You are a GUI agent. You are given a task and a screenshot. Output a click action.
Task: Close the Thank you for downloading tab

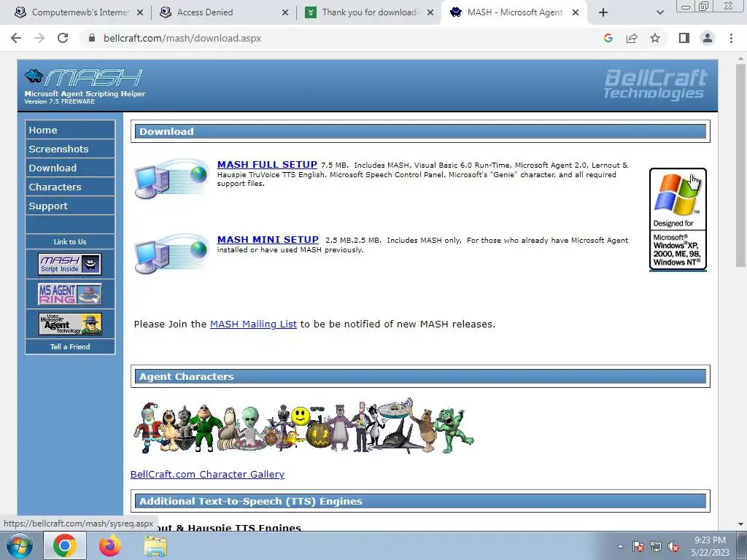[430, 12]
